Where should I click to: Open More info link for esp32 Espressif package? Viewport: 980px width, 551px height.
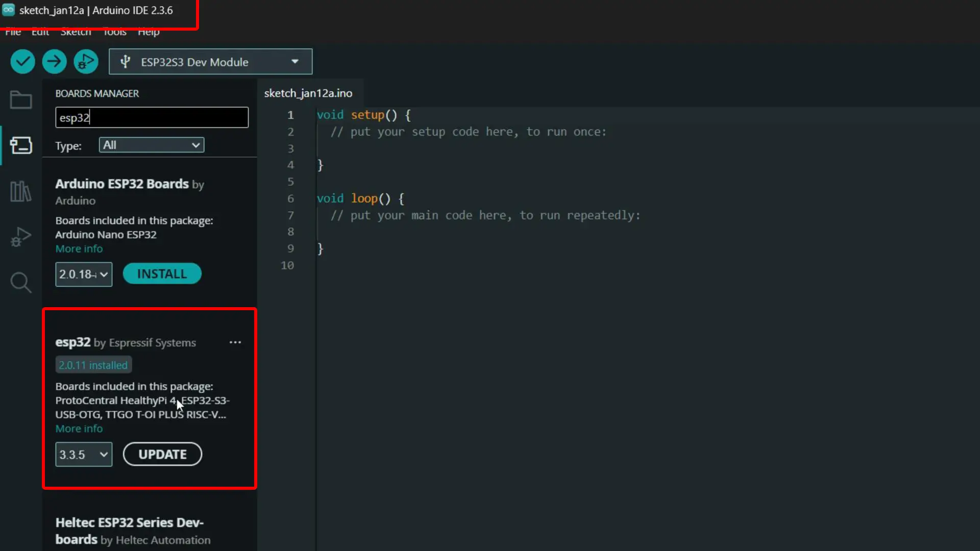[x=79, y=429]
